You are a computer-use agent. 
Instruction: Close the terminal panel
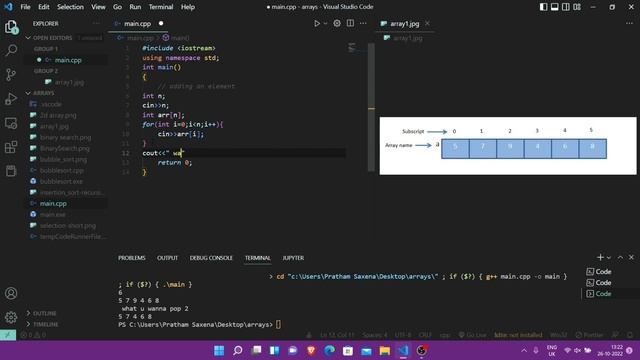pyautogui.click(x=631, y=257)
